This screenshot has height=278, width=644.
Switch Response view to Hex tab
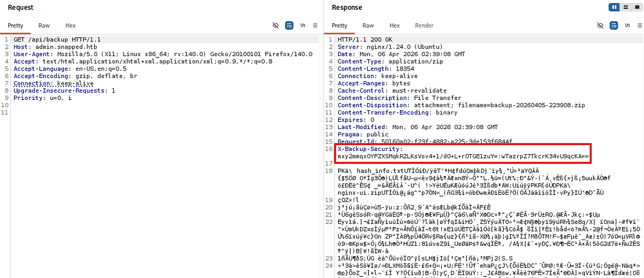(394, 26)
